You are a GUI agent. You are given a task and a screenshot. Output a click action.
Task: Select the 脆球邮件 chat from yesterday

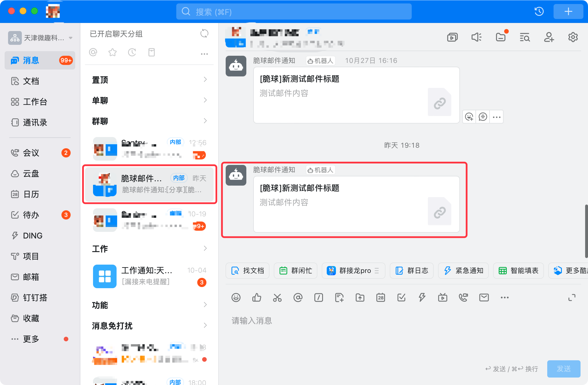[149, 184]
